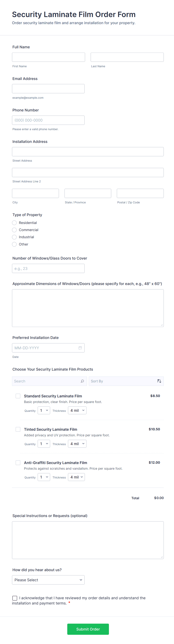Screen dimensions: 174x644
Task: Click the Special Instructions text area
Action: (88, 540)
